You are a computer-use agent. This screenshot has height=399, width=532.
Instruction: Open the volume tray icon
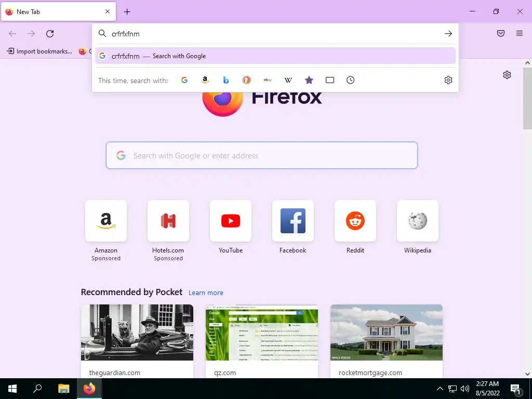465,389
